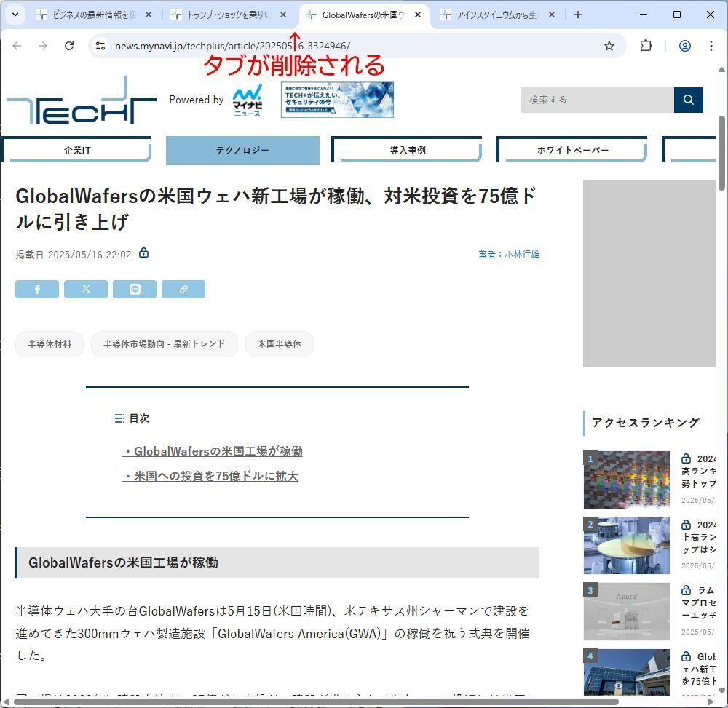728x708 pixels.
Task: Open the Extensions puzzle icon
Action: (x=646, y=45)
